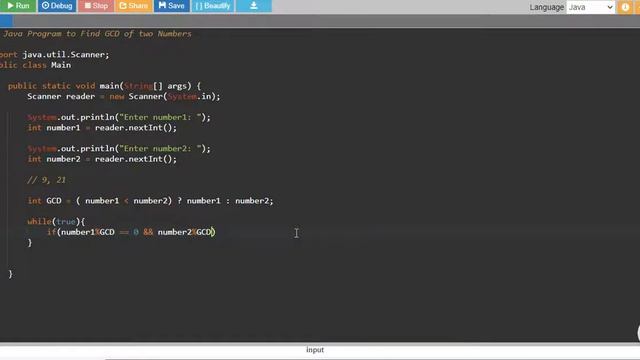The width and height of the screenshot is (640, 360).
Task: Open the Language Java dropdown
Action: 590,7
